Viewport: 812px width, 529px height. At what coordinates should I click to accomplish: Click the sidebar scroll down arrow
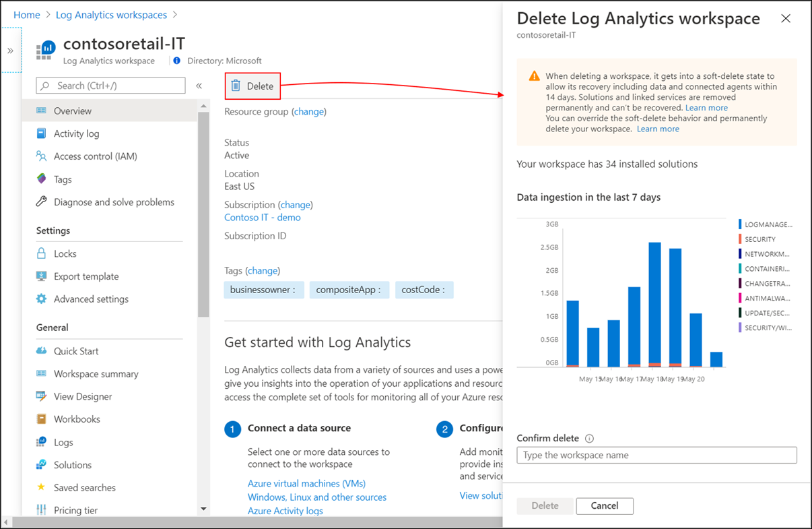[x=204, y=509]
